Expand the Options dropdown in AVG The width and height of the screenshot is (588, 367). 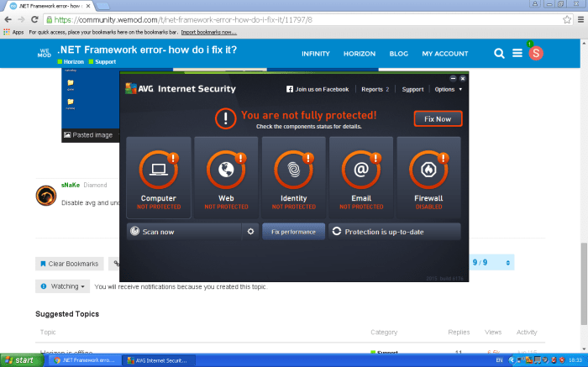click(448, 89)
